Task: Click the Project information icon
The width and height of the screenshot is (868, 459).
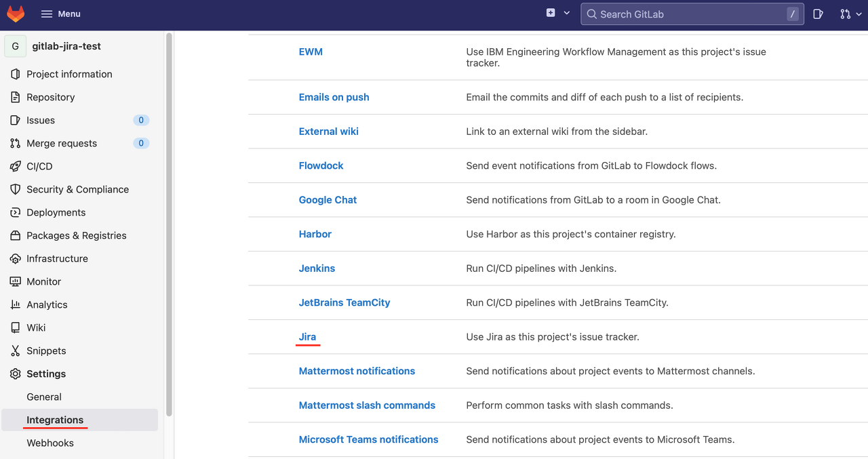Action: pyautogui.click(x=16, y=74)
